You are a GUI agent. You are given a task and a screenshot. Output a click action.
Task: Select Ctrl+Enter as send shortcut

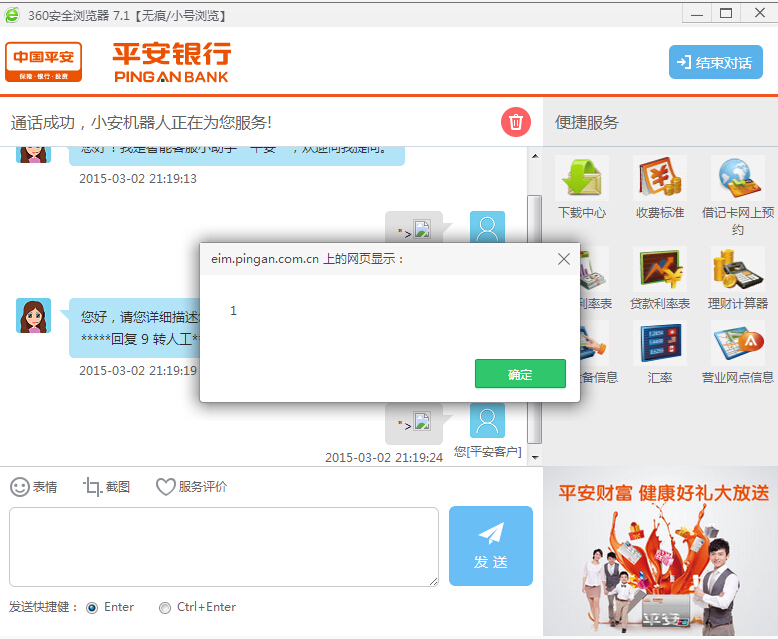pos(165,608)
